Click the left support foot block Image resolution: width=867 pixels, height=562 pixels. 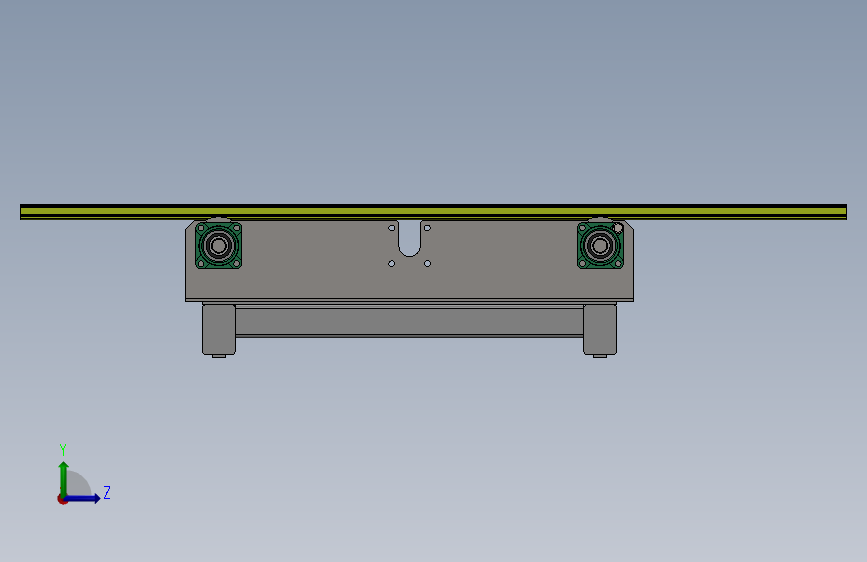click(219, 330)
